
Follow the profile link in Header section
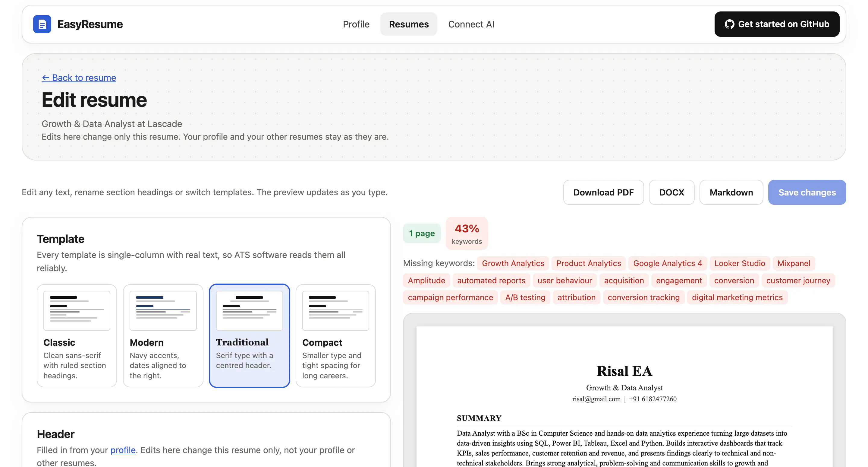pyautogui.click(x=123, y=450)
